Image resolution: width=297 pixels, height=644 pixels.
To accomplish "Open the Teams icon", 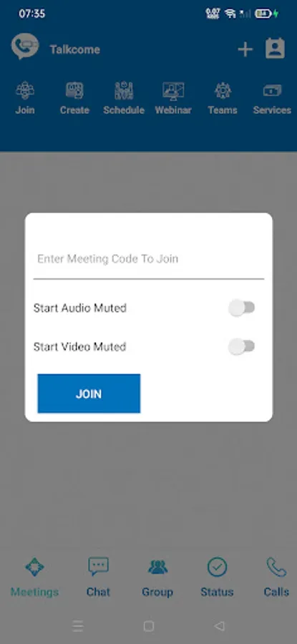I will tap(223, 90).
